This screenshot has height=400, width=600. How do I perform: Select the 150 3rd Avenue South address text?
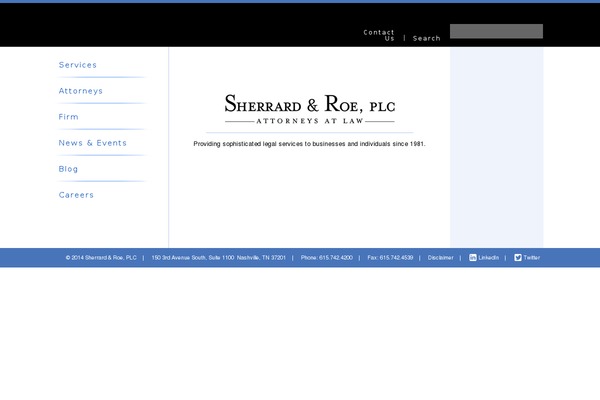coord(218,258)
